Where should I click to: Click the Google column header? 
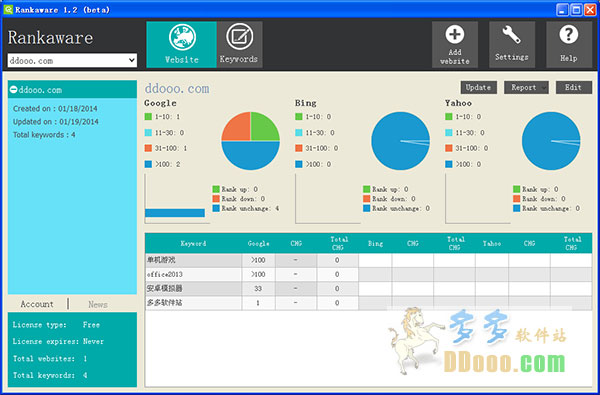(x=258, y=243)
